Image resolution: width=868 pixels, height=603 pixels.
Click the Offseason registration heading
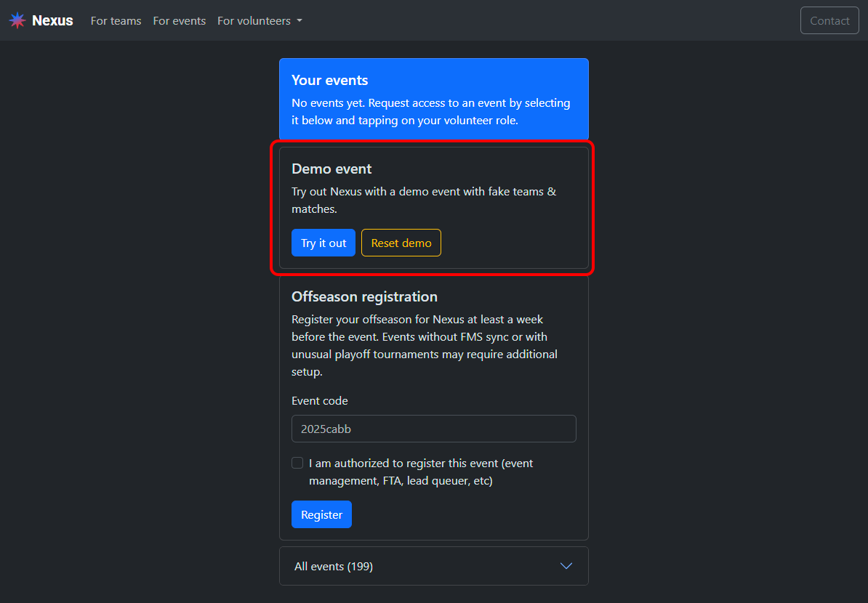(364, 296)
